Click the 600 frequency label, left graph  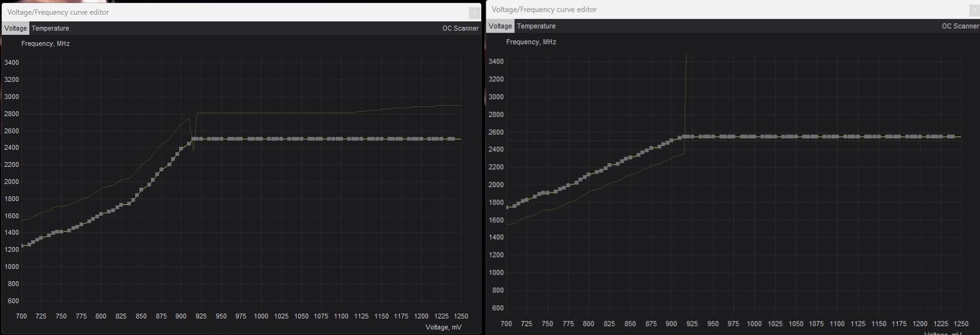(13, 301)
